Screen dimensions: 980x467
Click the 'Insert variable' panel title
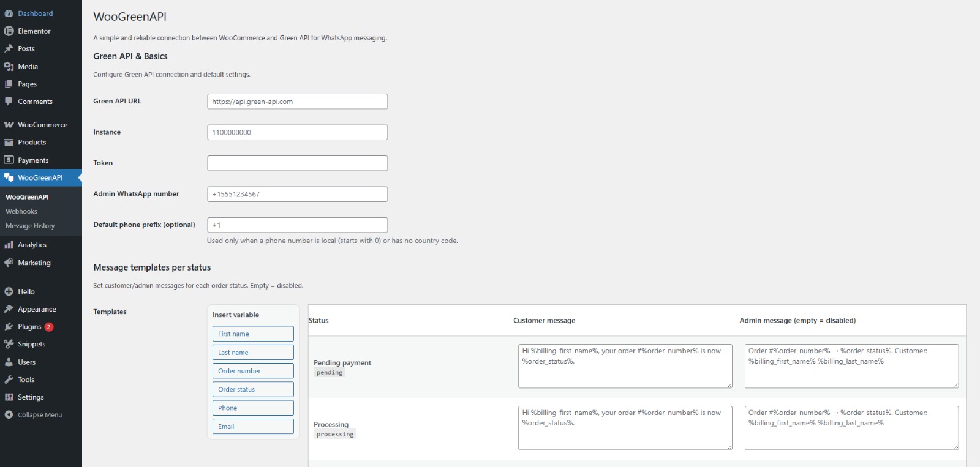(x=236, y=315)
